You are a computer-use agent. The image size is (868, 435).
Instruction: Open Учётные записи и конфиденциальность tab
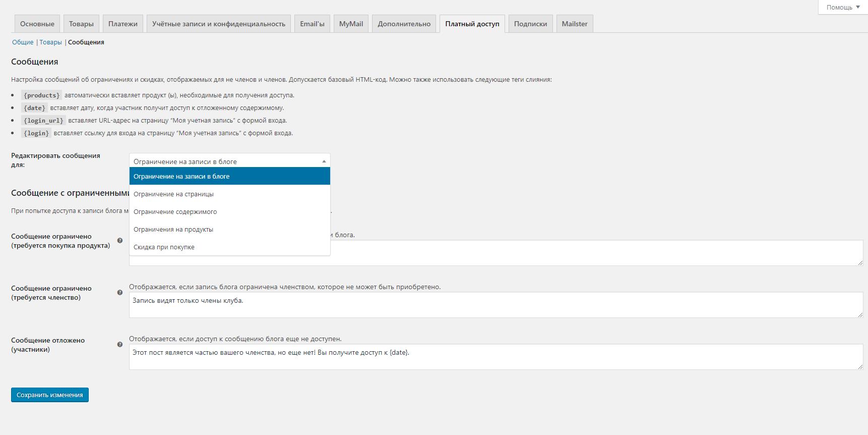tap(218, 24)
